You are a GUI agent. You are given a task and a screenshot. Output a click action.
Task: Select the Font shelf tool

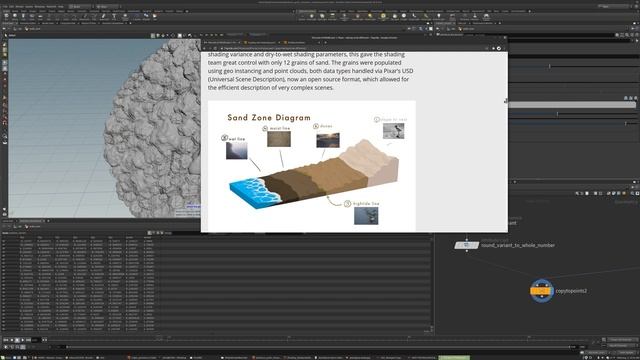114,16
